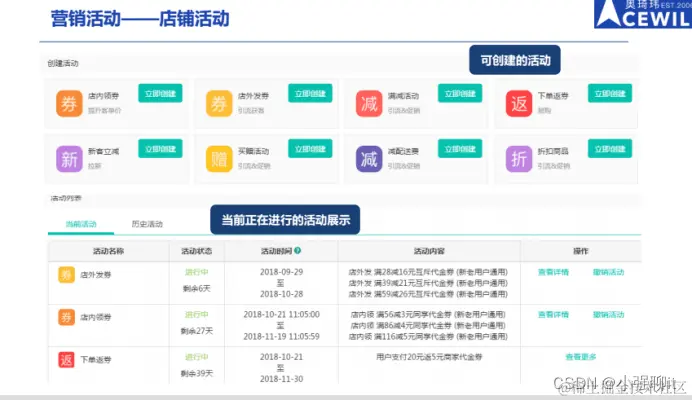Screen dimensions: 692x401
Task: Click the 活动名称 column header
Action: [108, 251]
